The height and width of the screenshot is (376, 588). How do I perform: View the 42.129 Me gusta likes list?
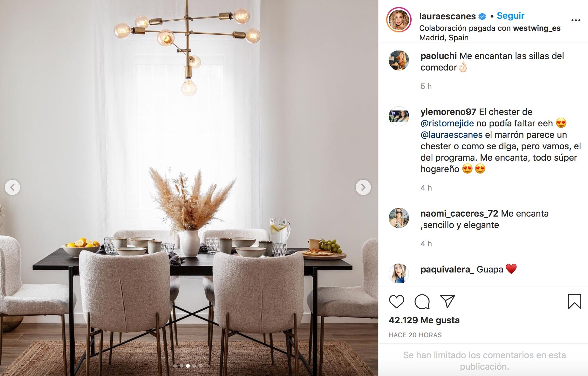(424, 320)
